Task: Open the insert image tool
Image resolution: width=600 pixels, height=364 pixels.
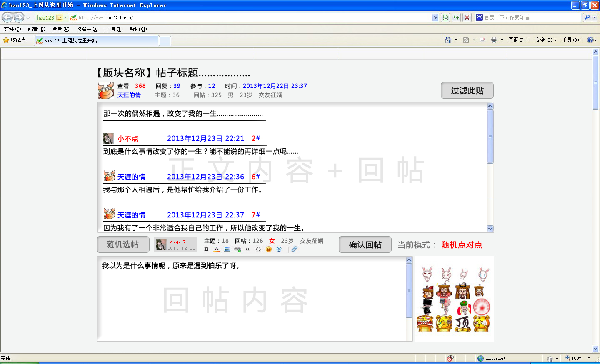Action: pos(227,249)
